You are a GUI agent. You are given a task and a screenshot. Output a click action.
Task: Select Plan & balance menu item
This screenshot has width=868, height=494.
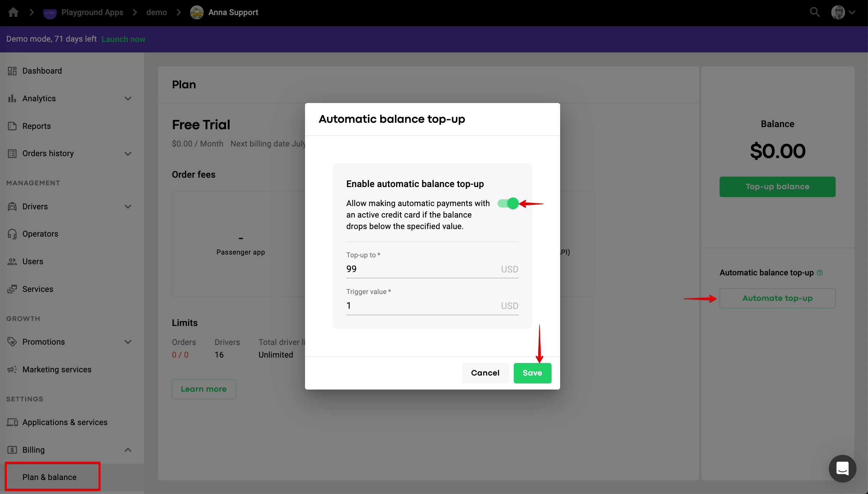tap(50, 477)
